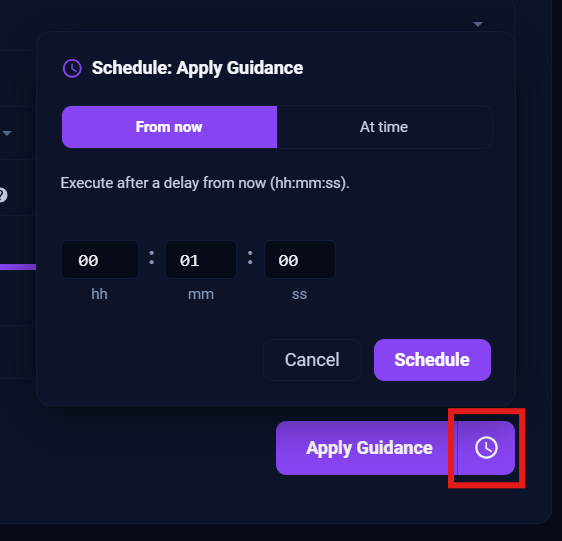Click the Execute after a delay description
562x541 pixels.
[205, 183]
